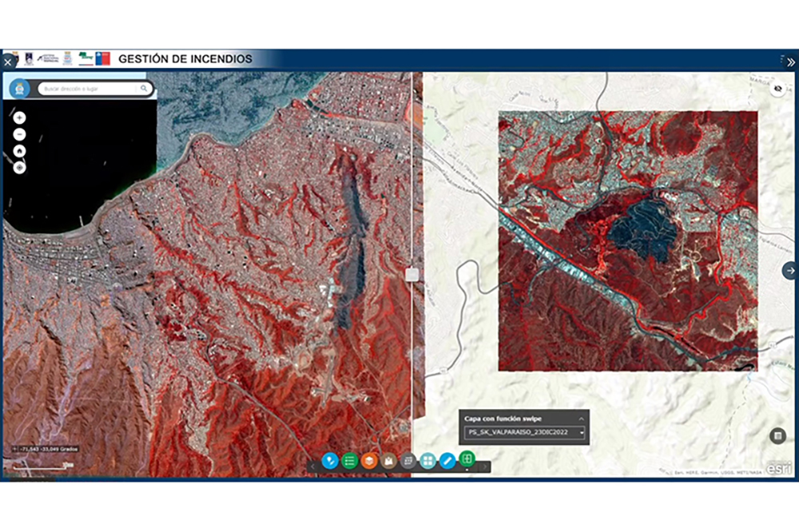The height and width of the screenshot is (532, 799).
Task: Expand the header double-chevron menu
Action: click(790, 62)
